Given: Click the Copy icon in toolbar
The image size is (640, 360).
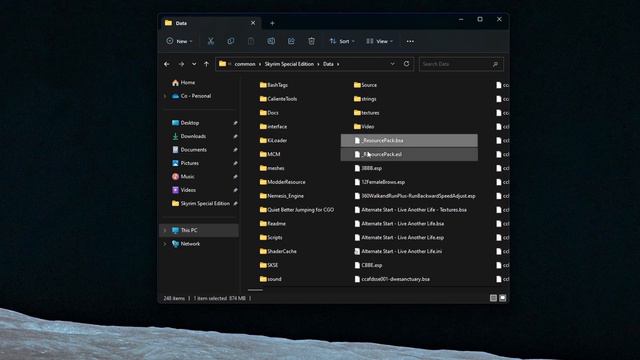Looking at the screenshot, I should [231, 41].
